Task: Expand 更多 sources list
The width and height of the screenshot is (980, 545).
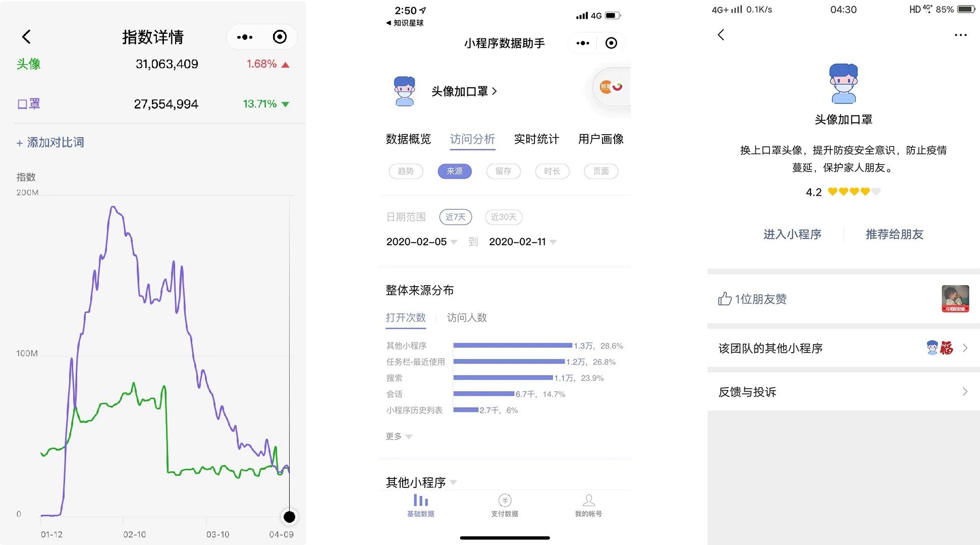Action: (399, 437)
